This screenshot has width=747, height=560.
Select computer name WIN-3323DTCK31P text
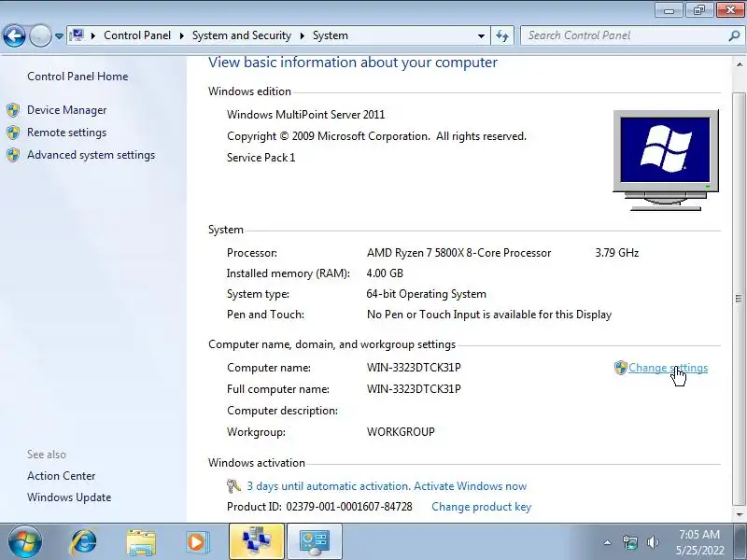tap(414, 368)
